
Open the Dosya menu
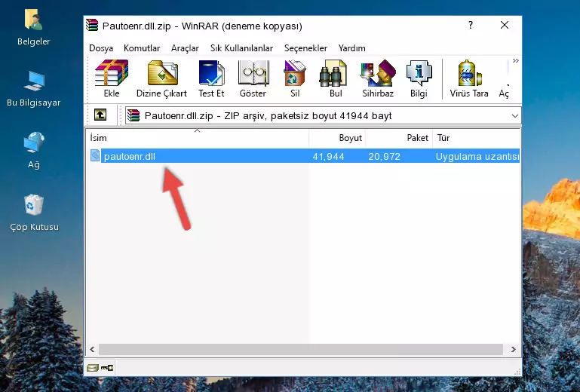pyautogui.click(x=101, y=48)
